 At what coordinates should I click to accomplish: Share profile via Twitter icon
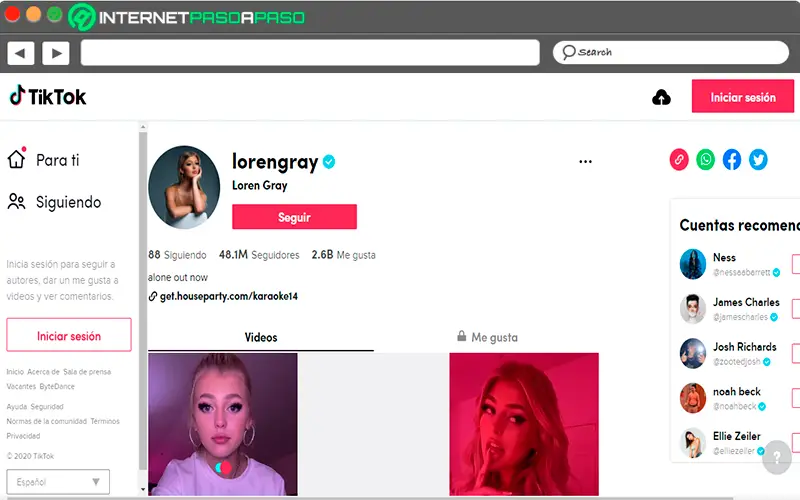pyautogui.click(x=758, y=160)
